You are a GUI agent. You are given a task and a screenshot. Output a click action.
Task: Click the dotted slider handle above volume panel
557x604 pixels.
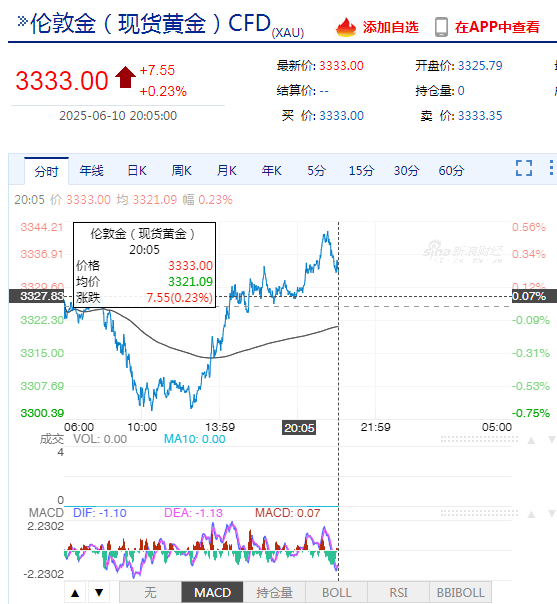tap(479, 439)
